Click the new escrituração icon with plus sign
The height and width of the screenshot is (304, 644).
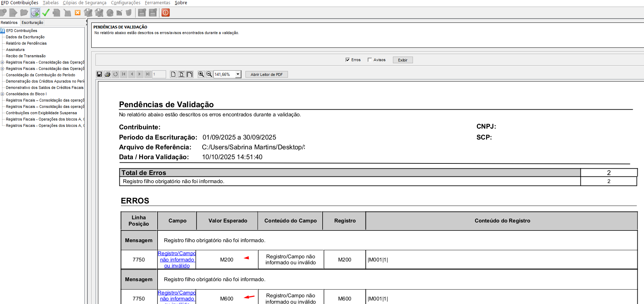pos(3,13)
